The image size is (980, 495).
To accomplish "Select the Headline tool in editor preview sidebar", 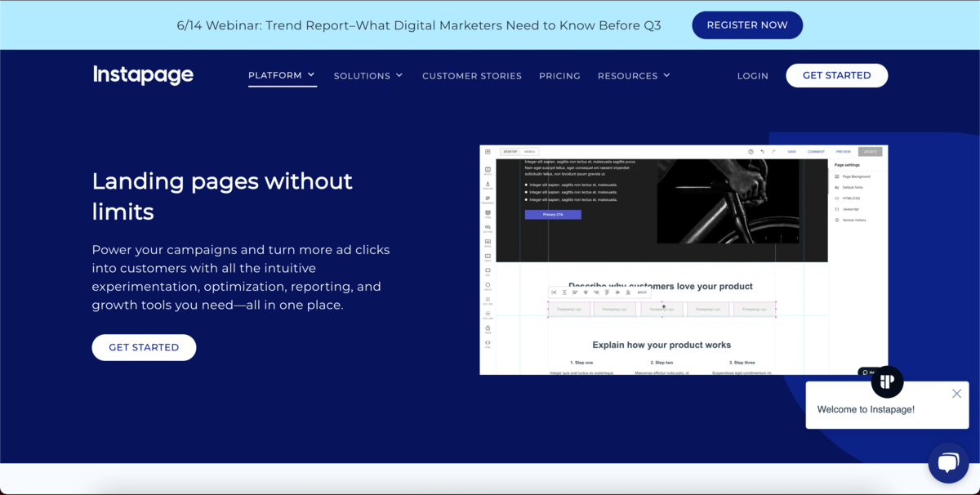I will point(488,185).
